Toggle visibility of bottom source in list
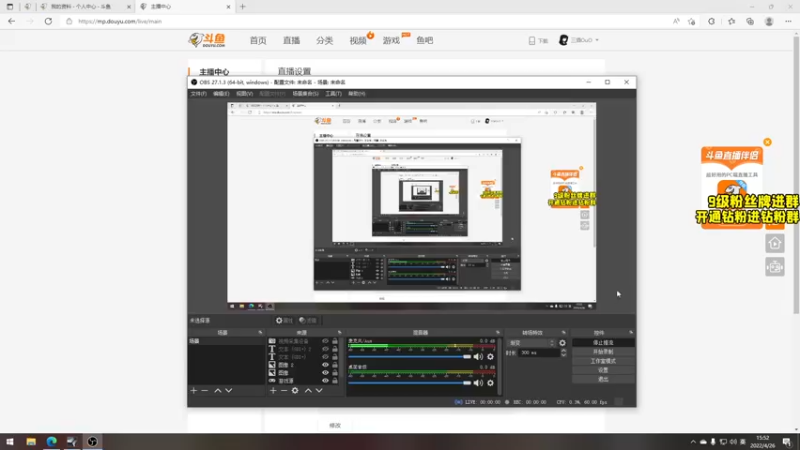The height and width of the screenshot is (450, 800). pos(325,381)
